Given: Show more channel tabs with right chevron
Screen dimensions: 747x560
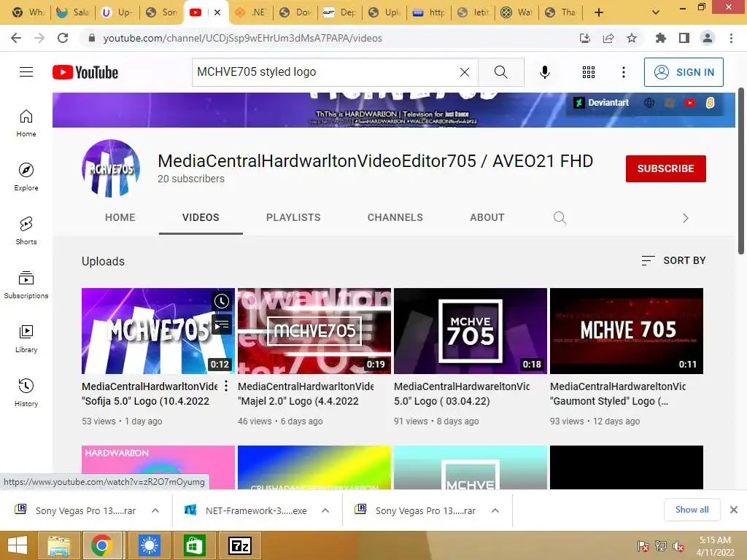Looking at the screenshot, I should coord(685,218).
